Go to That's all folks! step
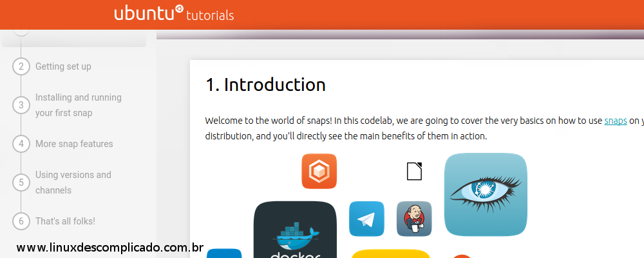 [x=65, y=221]
